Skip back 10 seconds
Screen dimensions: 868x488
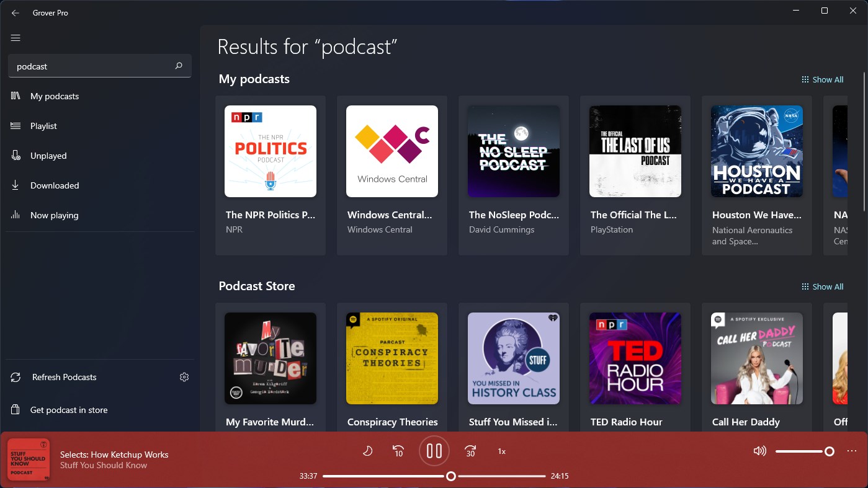(398, 451)
